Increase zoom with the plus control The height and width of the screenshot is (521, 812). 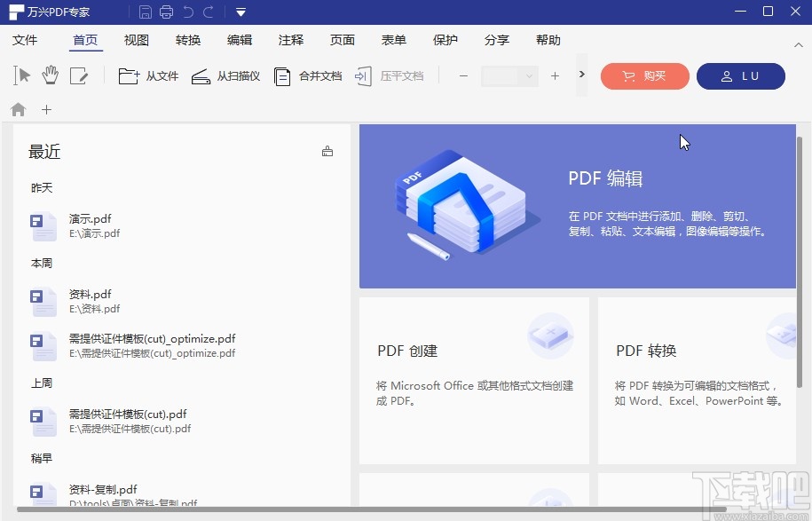point(554,76)
